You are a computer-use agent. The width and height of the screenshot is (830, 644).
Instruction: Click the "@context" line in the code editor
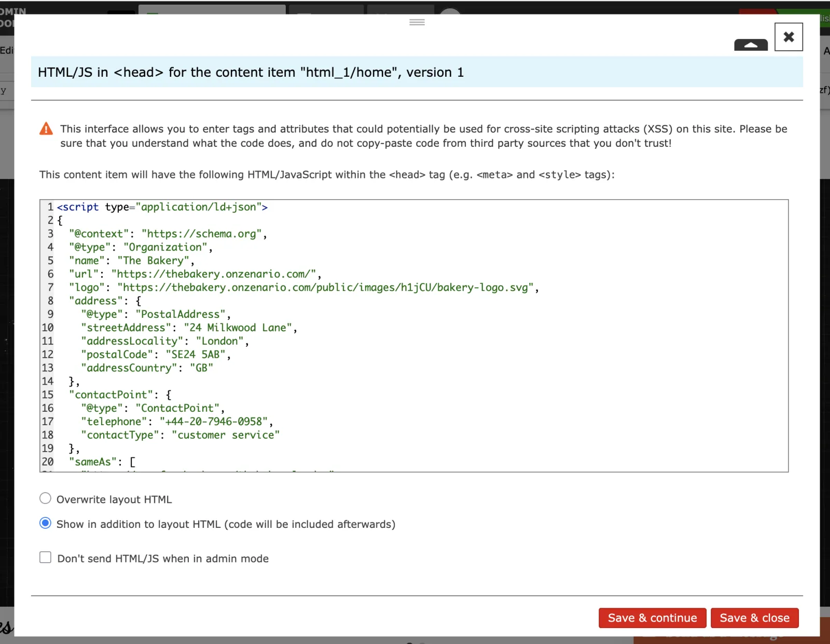[168, 234]
